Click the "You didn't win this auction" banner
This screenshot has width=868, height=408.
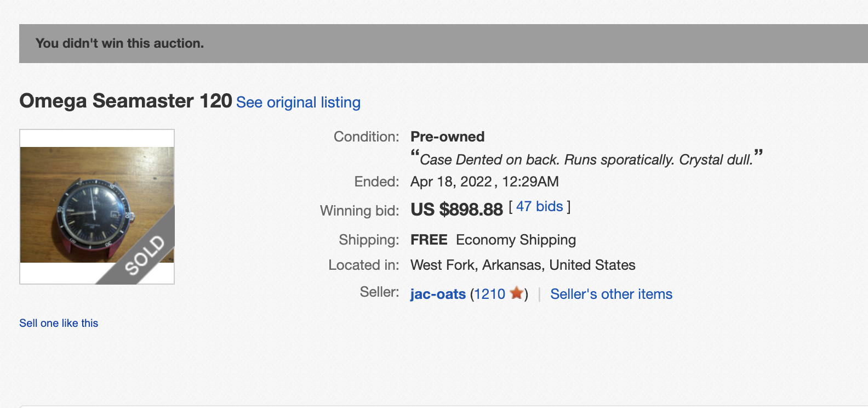(x=119, y=43)
